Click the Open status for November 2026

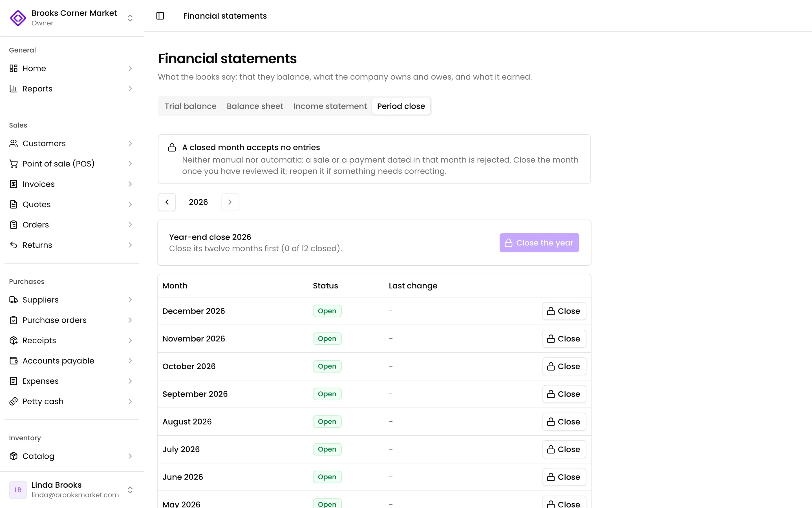pyautogui.click(x=327, y=339)
